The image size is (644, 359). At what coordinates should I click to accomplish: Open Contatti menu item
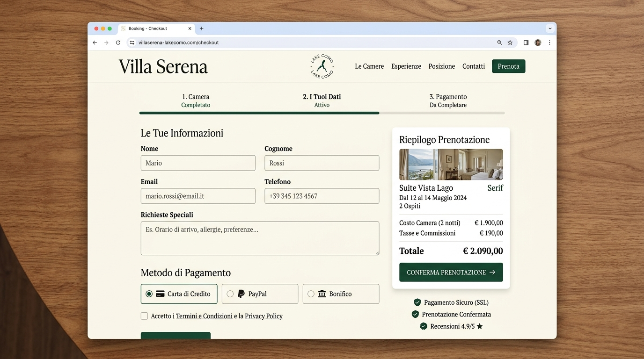[474, 66]
